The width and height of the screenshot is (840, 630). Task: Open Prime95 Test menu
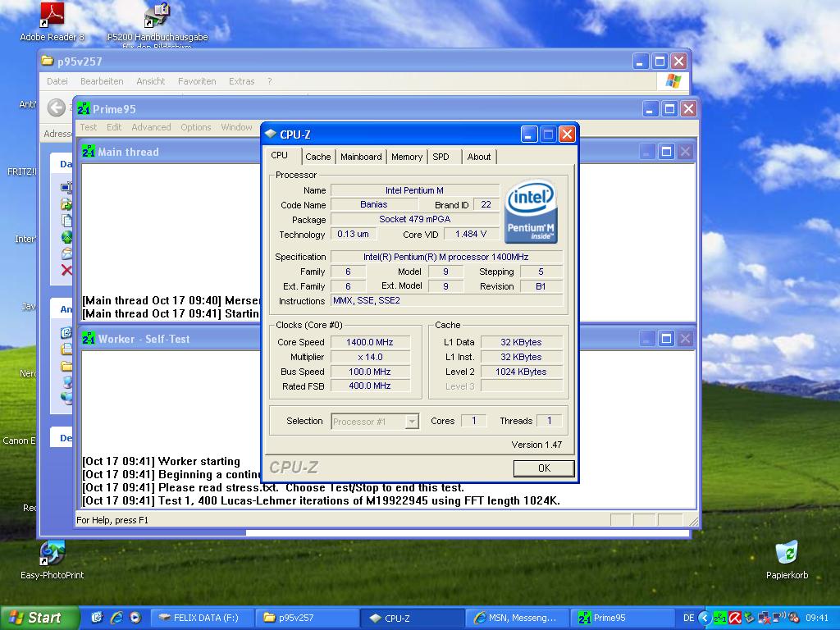(89, 127)
